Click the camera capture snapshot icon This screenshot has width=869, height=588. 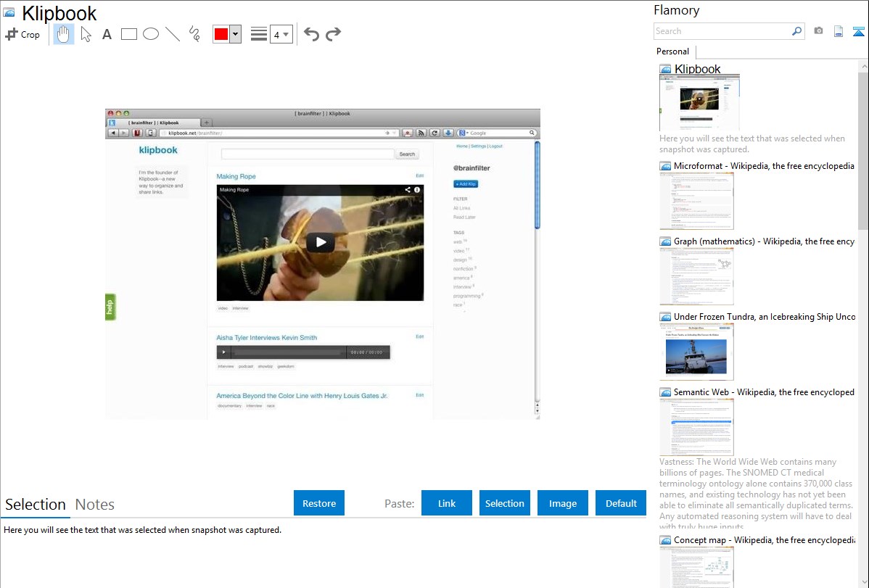point(818,31)
